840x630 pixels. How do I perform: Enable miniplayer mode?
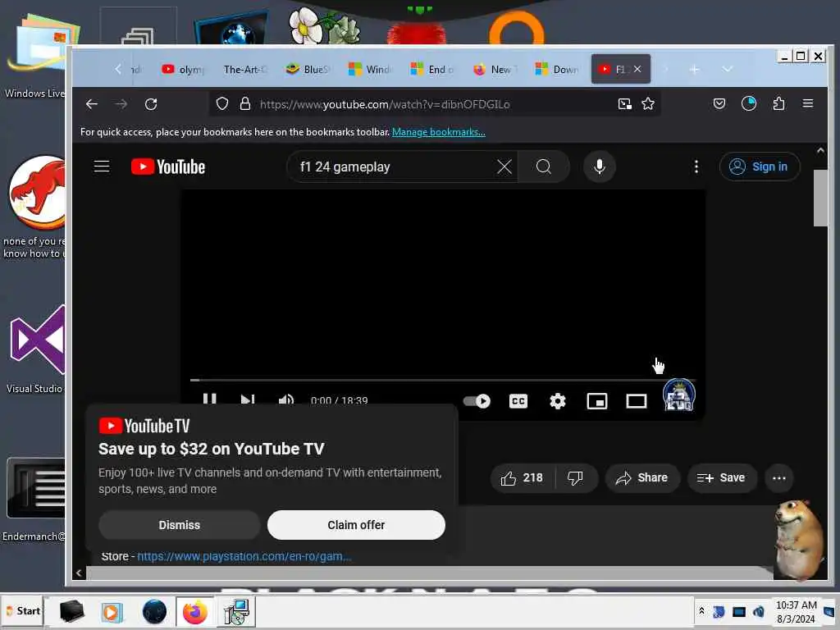[x=597, y=400]
